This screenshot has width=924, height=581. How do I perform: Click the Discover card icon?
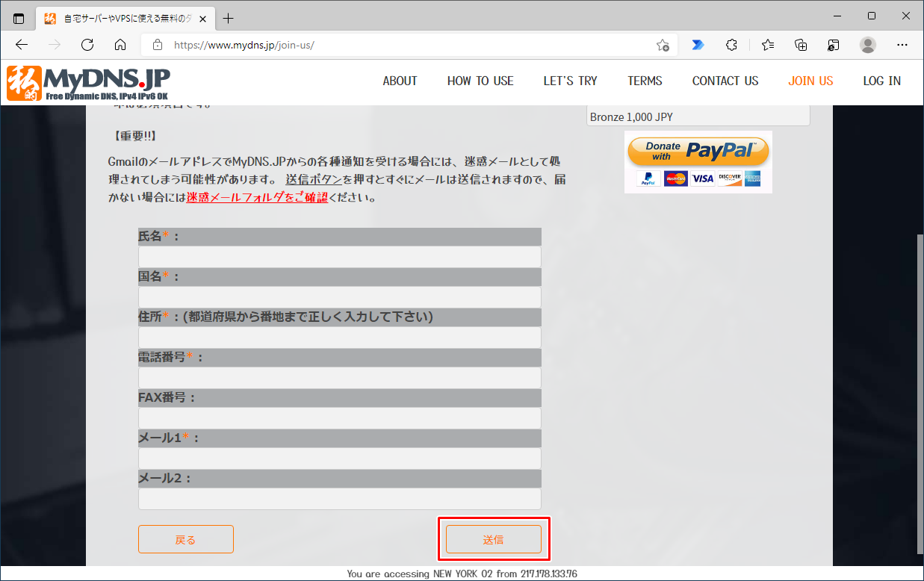click(731, 178)
